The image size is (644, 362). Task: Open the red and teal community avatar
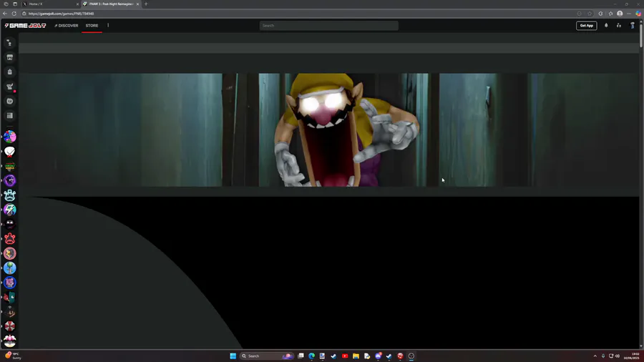[10, 297]
